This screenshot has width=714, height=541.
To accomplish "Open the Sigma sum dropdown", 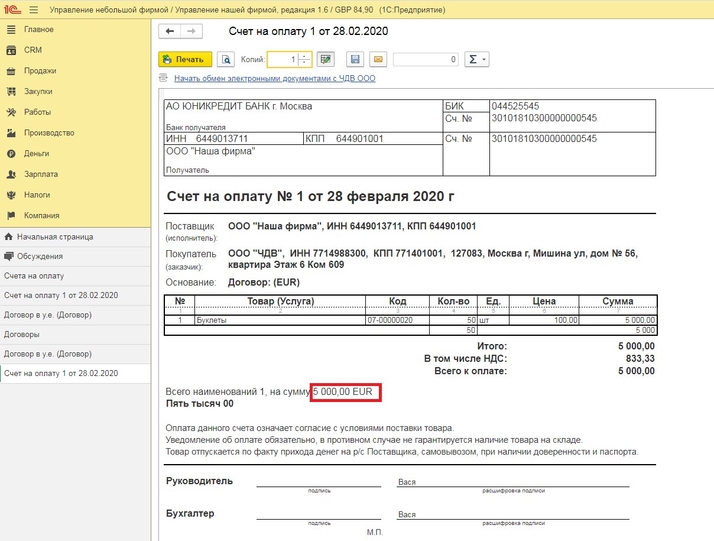I will 478,60.
